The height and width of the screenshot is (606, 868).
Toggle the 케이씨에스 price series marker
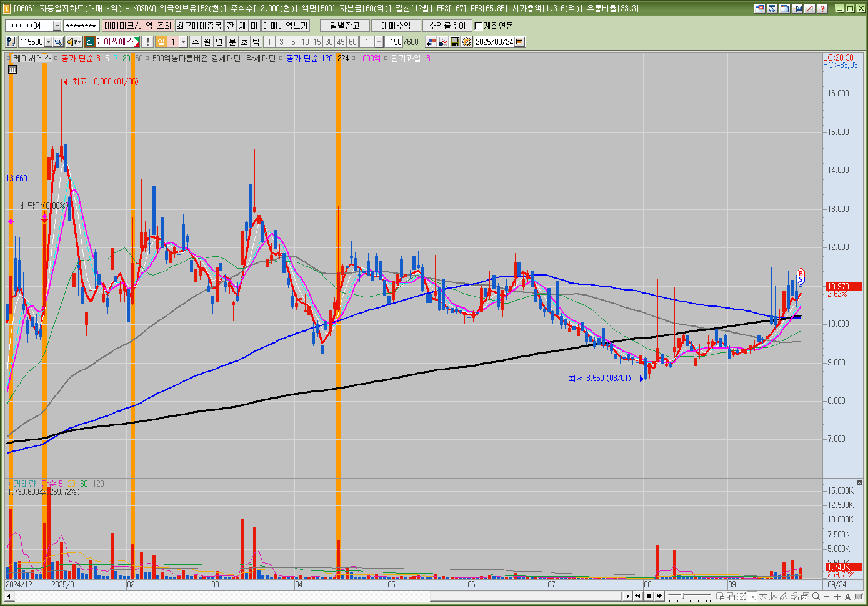tap(9, 58)
